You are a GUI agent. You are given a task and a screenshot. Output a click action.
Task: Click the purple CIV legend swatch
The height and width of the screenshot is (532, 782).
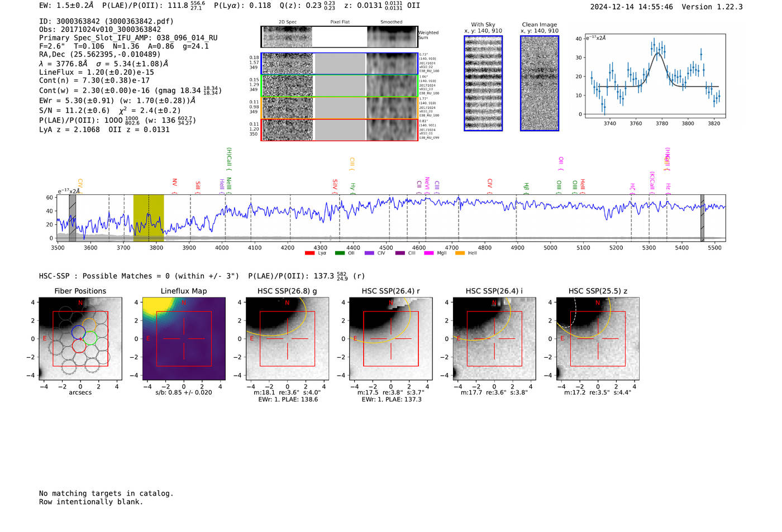[x=369, y=253]
